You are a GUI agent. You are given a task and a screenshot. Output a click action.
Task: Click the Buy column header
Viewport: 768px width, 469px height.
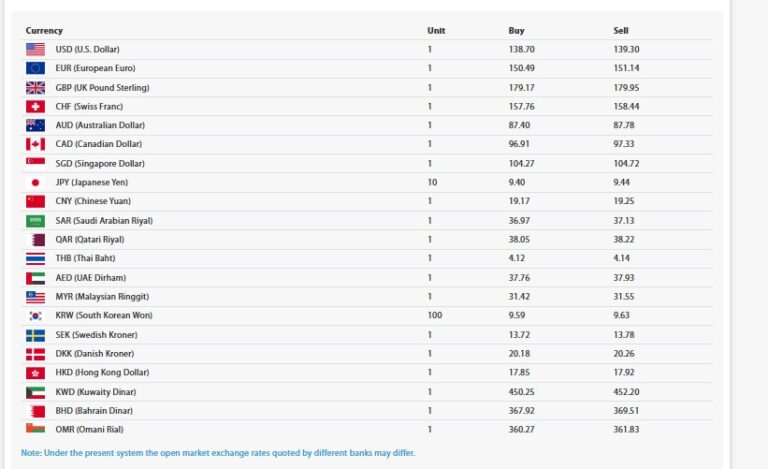(516, 30)
